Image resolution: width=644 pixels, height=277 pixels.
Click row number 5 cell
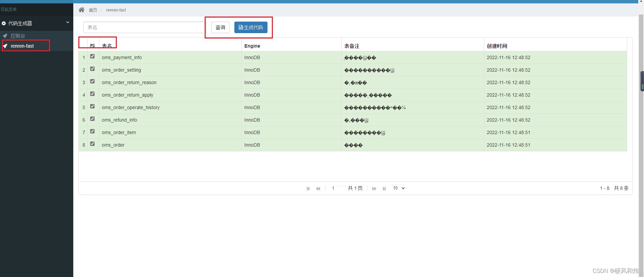[84, 107]
